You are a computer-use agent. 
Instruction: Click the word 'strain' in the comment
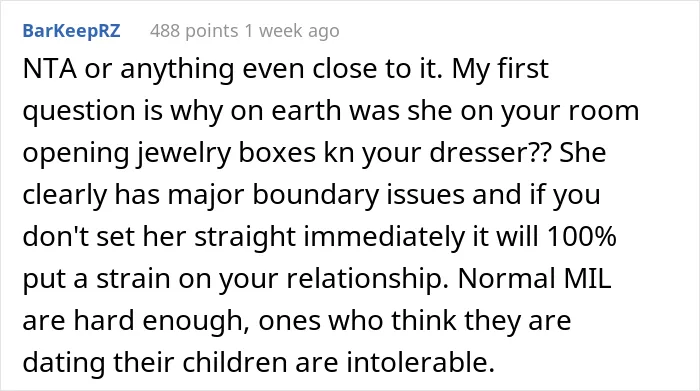click(x=133, y=279)
